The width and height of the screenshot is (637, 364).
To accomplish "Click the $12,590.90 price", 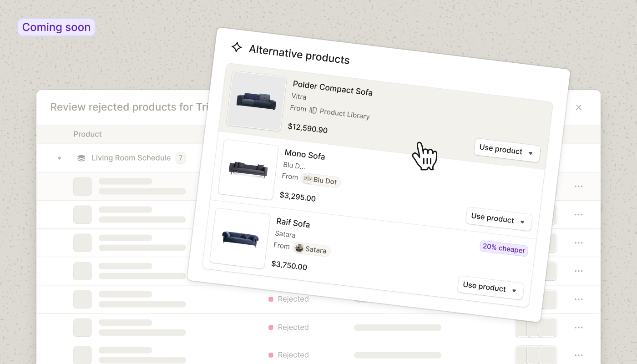I will (x=308, y=128).
